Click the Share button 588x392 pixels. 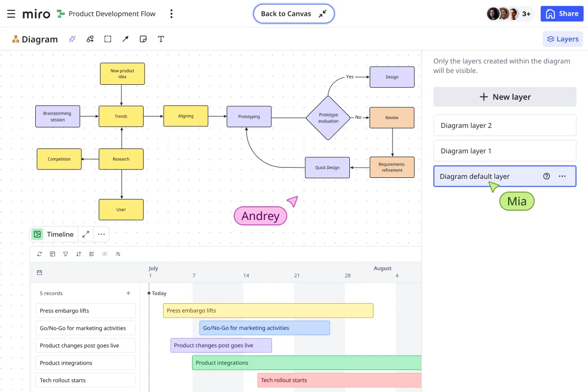[x=562, y=14]
